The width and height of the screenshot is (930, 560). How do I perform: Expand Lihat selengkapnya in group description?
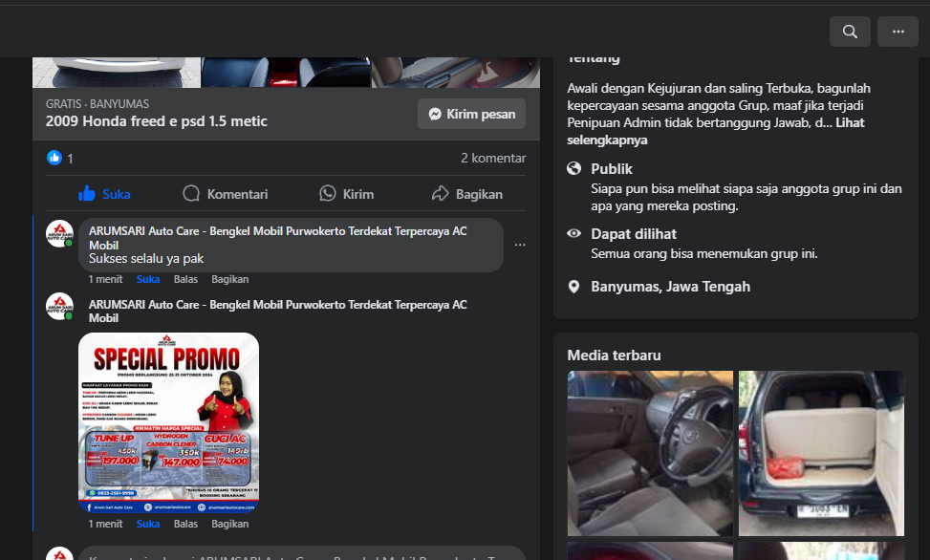coord(716,131)
